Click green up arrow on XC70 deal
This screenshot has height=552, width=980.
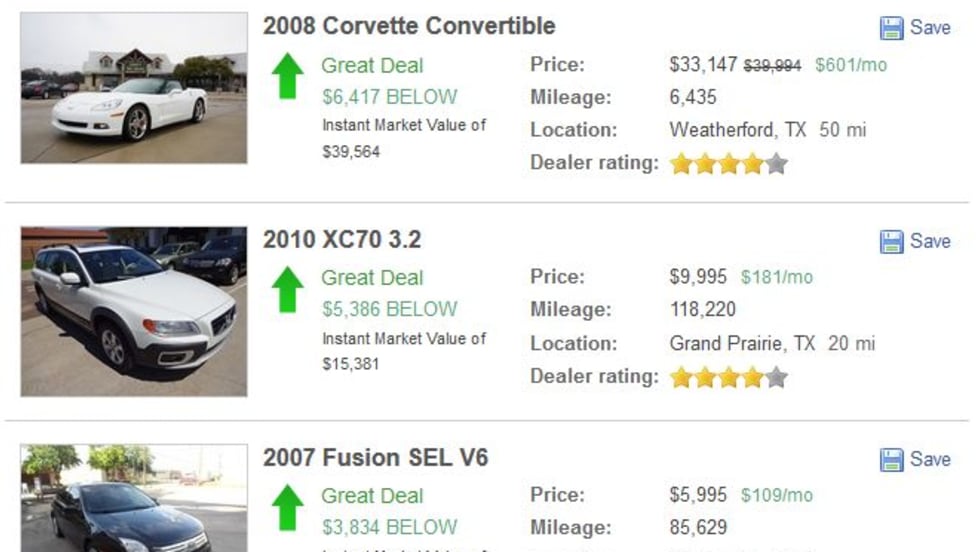288,289
